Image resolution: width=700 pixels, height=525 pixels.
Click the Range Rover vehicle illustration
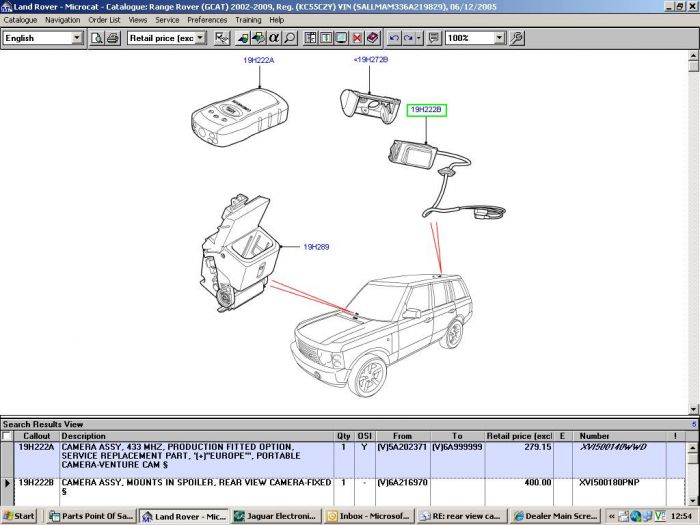tap(382, 335)
